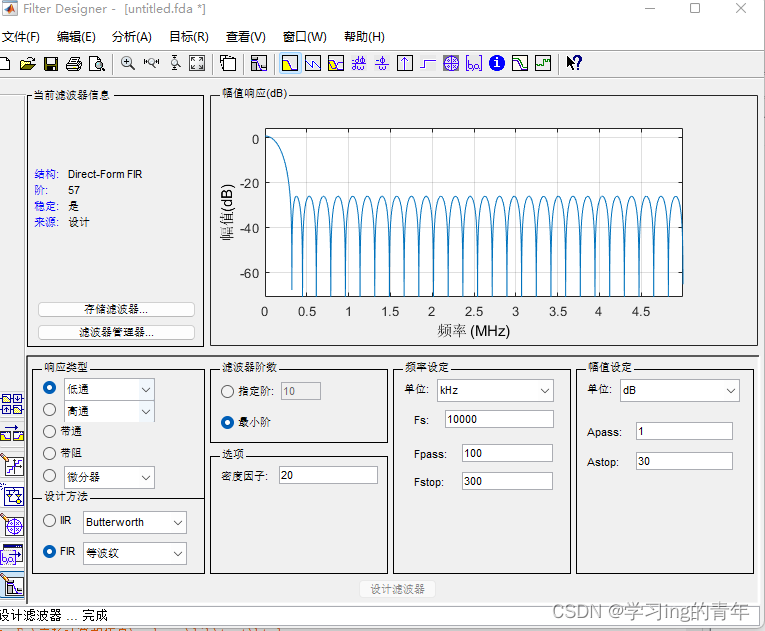Open the create multirate filter sidebar panel
The height and width of the screenshot is (631, 765).
12,404
